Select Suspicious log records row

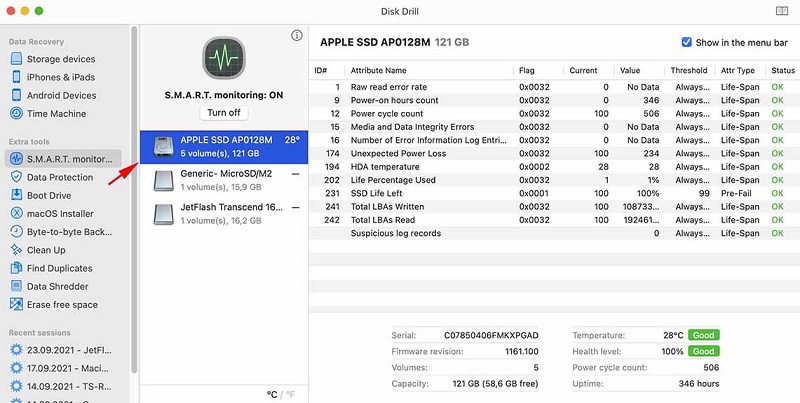tap(554, 233)
